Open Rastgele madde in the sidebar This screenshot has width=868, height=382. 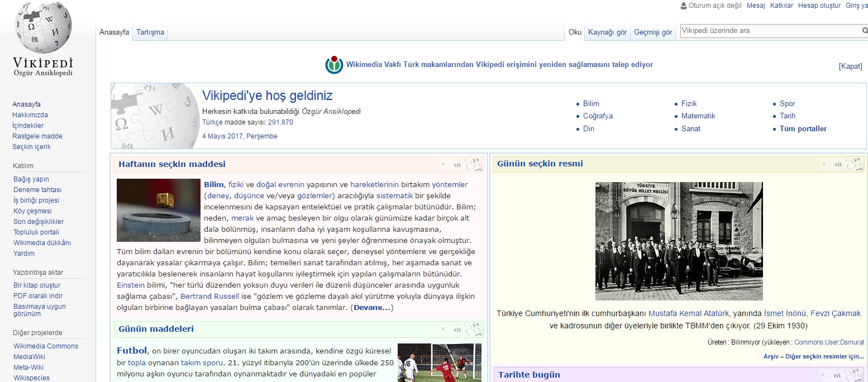point(37,136)
